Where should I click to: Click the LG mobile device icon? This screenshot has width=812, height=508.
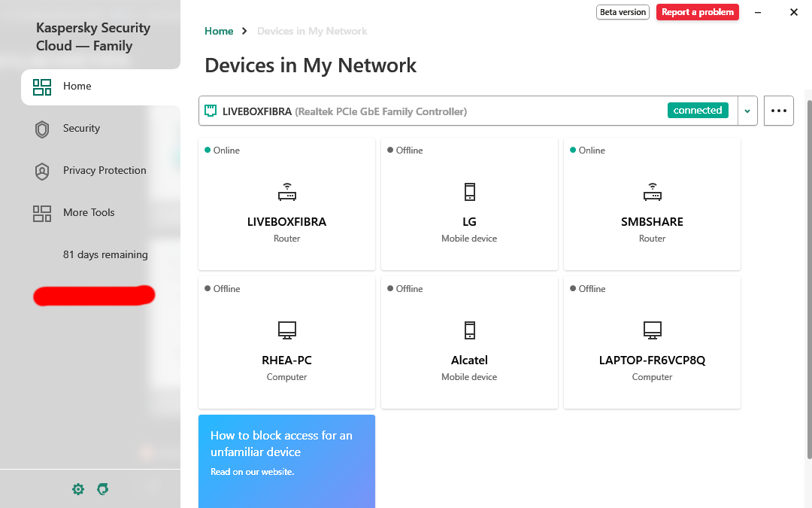469,192
